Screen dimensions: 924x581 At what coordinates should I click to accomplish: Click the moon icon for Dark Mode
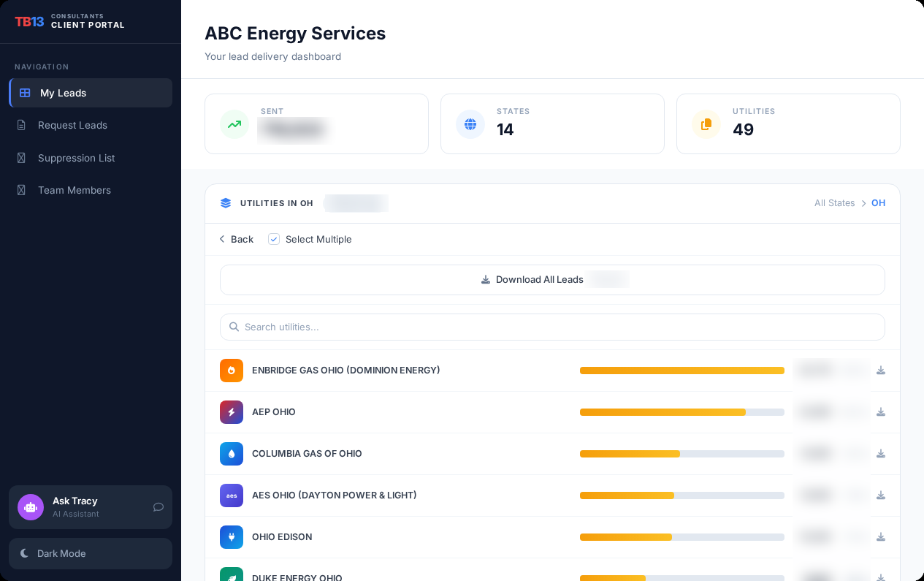(25, 553)
